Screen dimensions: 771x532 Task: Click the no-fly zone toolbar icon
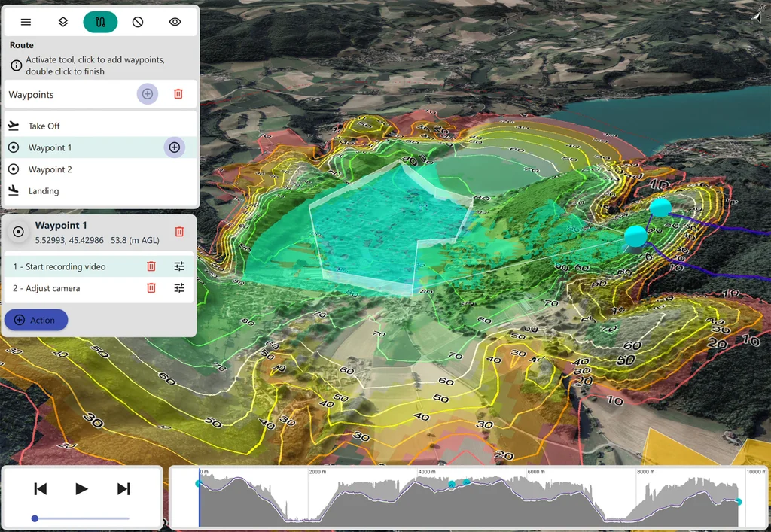click(x=138, y=22)
